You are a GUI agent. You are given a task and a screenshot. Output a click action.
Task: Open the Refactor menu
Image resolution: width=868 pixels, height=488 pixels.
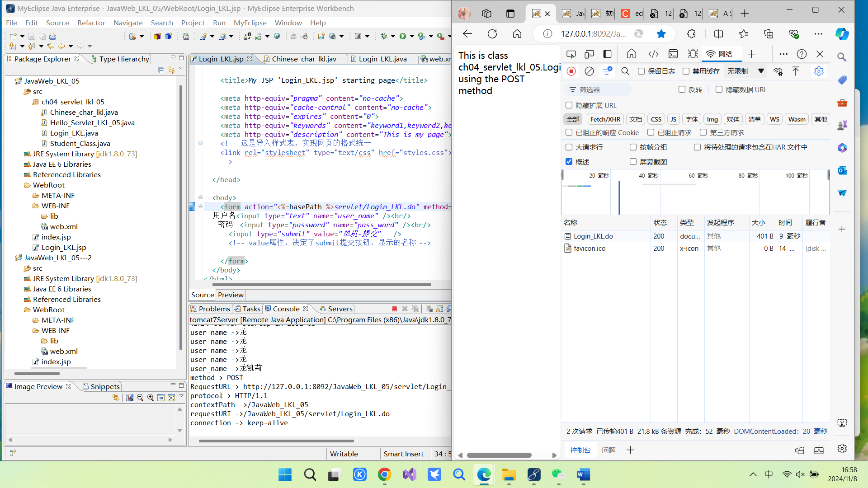91,23
